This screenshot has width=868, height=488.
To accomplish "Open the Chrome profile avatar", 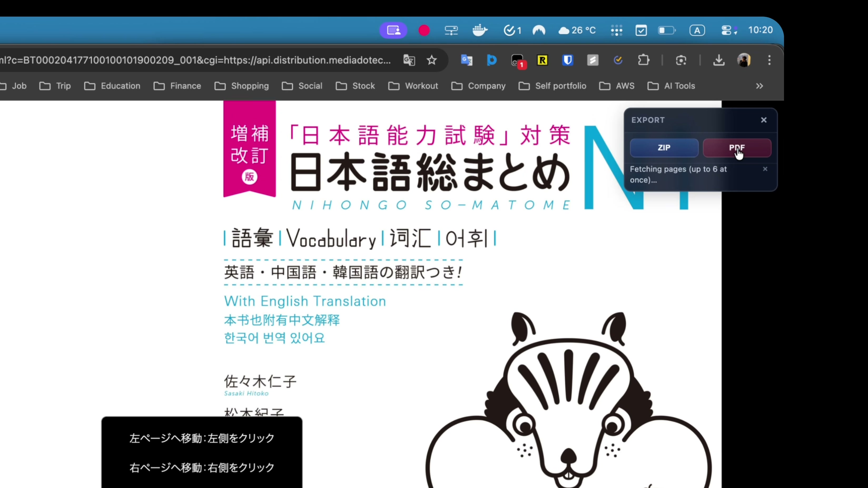I will coord(744,60).
